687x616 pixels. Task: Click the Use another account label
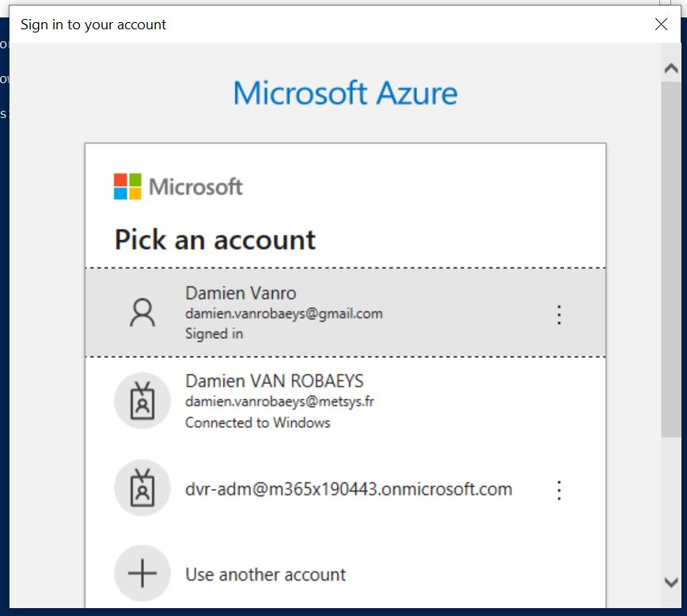[265, 575]
